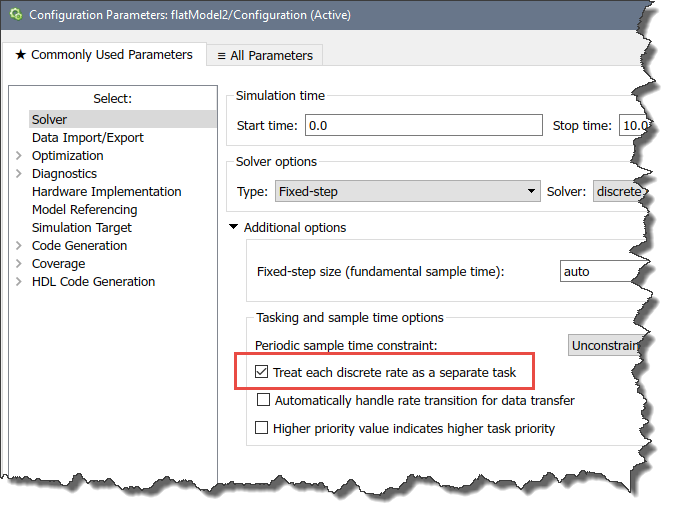
Task: Click the Simulink gear icon in title bar
Action: (x=15, y=15)
